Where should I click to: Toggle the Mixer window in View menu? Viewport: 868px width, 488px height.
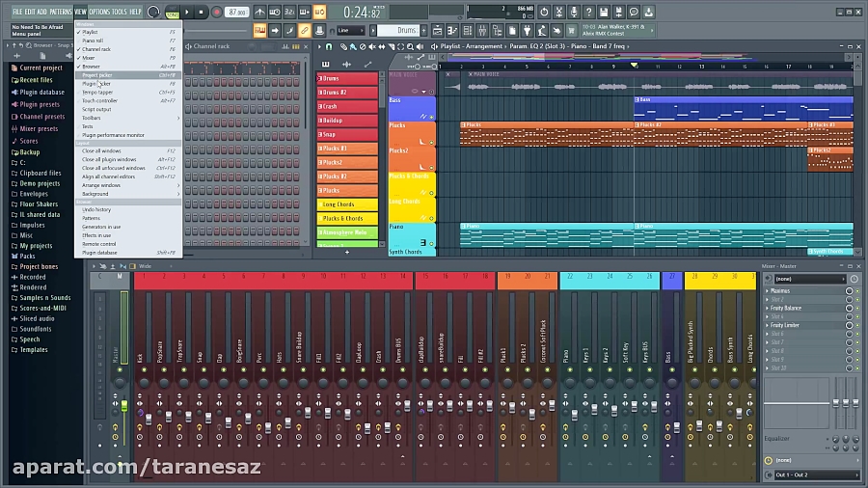(89, 58)
